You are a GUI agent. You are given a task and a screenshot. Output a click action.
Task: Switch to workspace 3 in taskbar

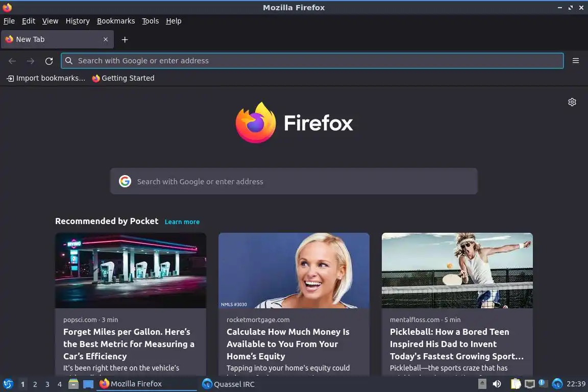(47, 384)
